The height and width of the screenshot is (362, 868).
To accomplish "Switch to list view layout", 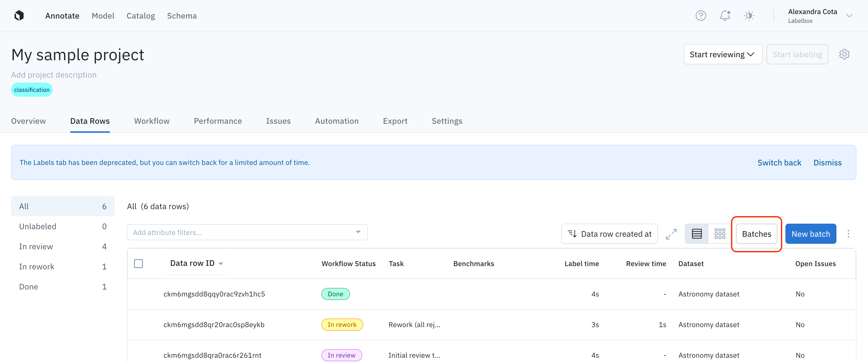I will (696, 234).
